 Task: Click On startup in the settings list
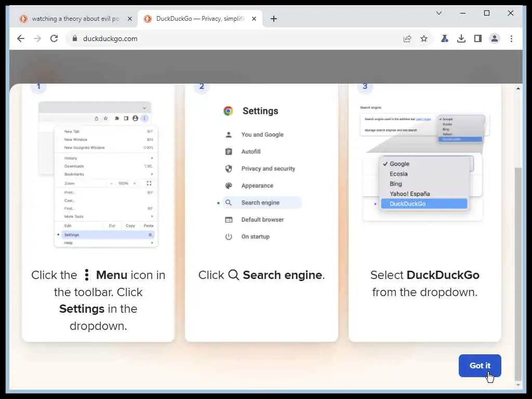pyautogui.click(x=255, y=236)
